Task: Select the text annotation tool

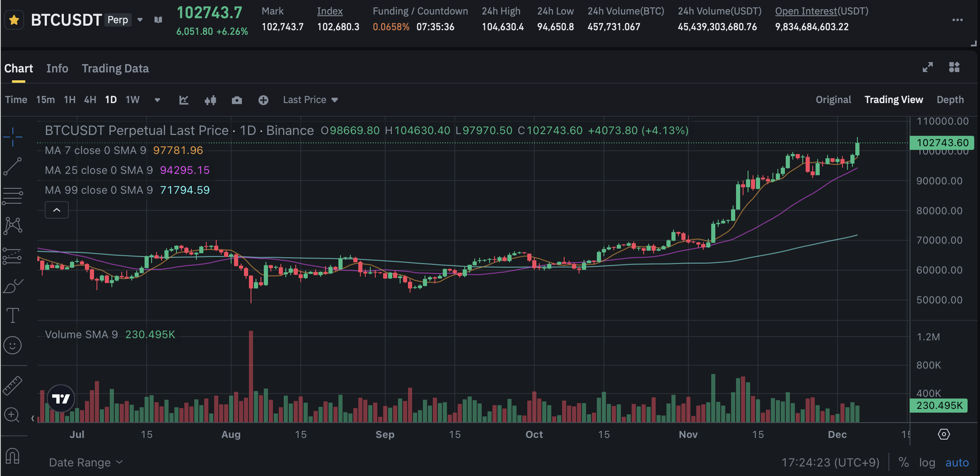Action: point(12,315)
